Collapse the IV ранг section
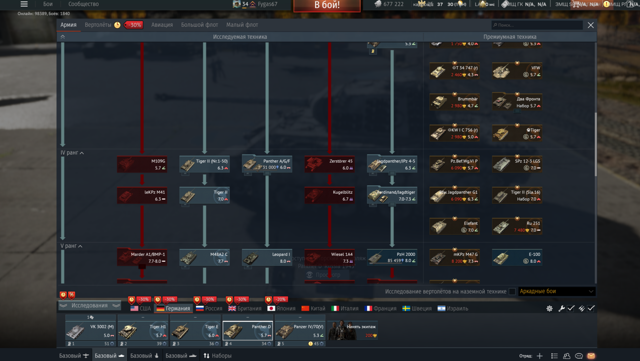 click(x=72, y=153)
